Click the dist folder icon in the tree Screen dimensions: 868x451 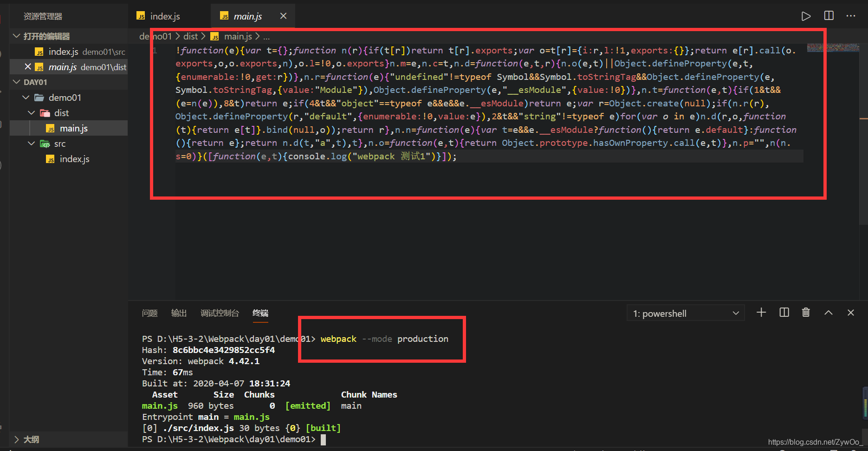pyautogui.click(x=45, y=113)
